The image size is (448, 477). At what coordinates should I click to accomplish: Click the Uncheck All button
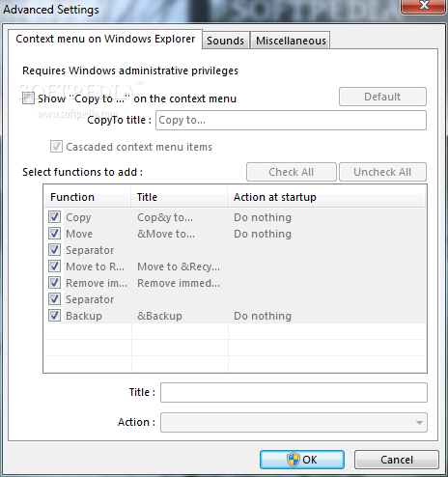pos(382,172)
